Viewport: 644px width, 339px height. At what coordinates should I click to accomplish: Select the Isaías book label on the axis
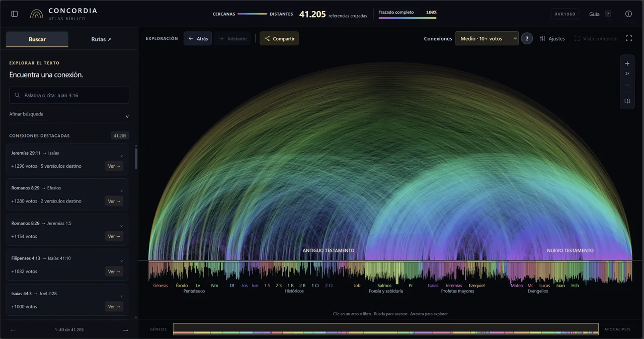[433, 286]
